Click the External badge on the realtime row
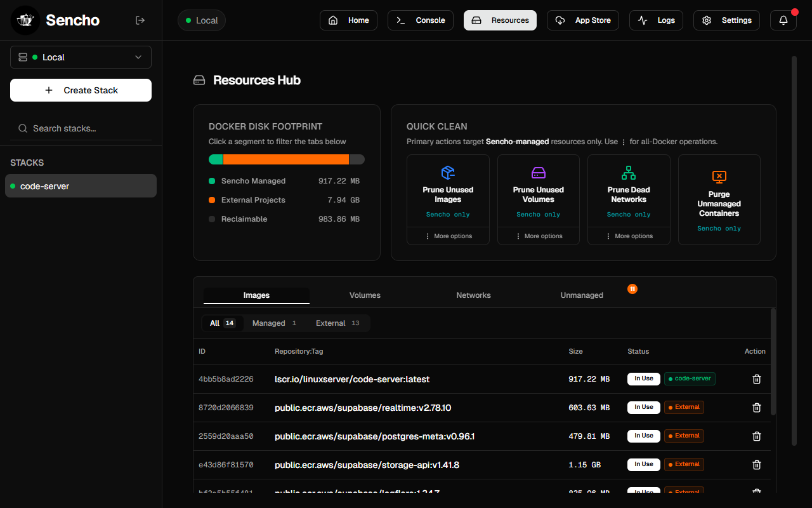Screen dimensions: 812x508 [684, 407]
